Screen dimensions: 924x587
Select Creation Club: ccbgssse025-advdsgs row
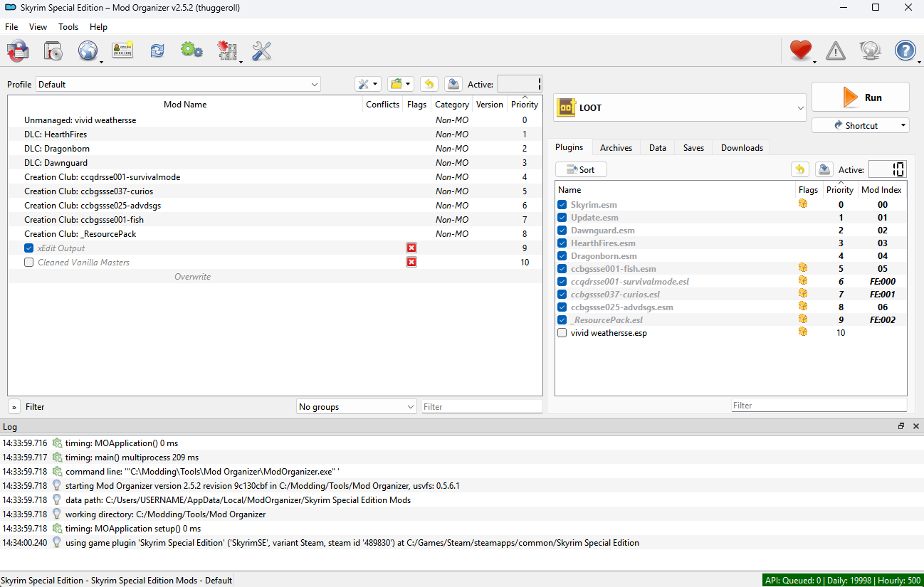pos(275,206)
